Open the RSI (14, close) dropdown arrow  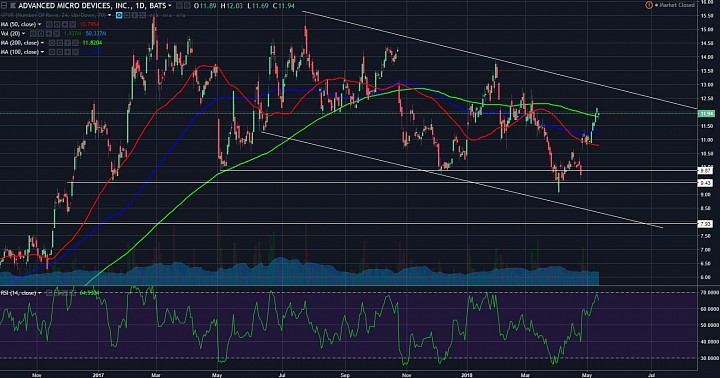39,293
